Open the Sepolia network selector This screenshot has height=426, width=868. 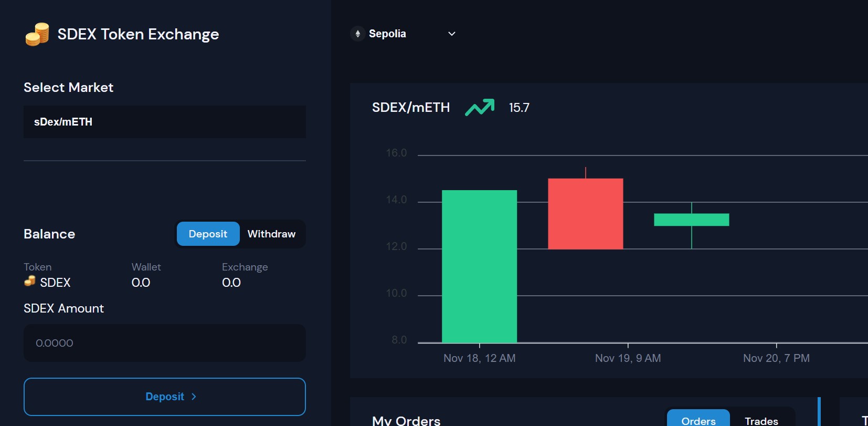pyautogui.click(x=387, y=34)
